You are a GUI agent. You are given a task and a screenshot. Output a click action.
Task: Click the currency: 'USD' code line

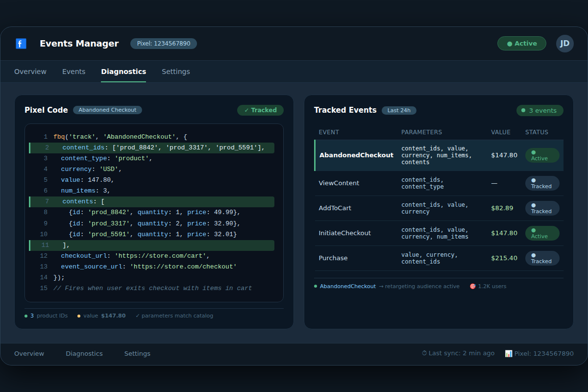click(x=151, y=170)
